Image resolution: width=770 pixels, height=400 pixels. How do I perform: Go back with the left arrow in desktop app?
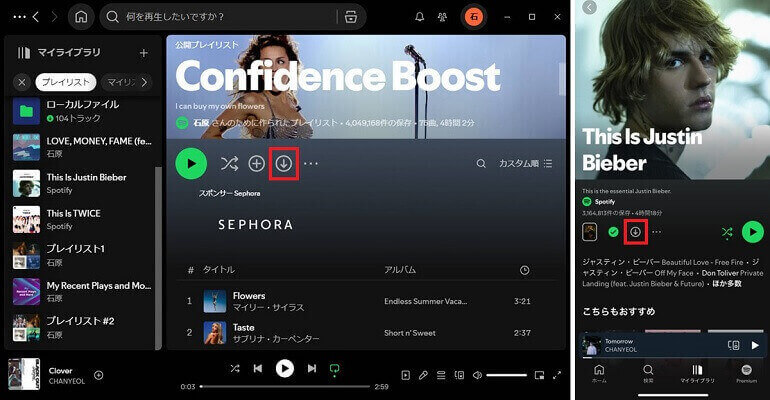click(36, 17)
